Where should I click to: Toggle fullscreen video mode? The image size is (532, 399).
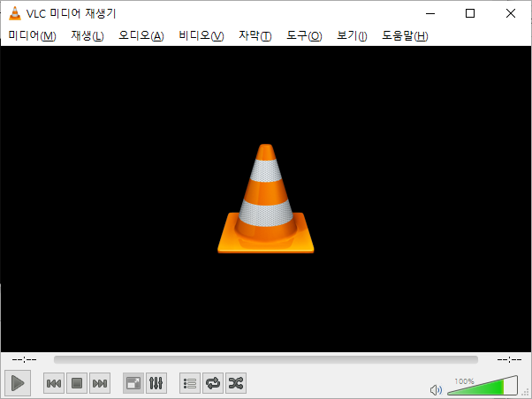[133, 383]
